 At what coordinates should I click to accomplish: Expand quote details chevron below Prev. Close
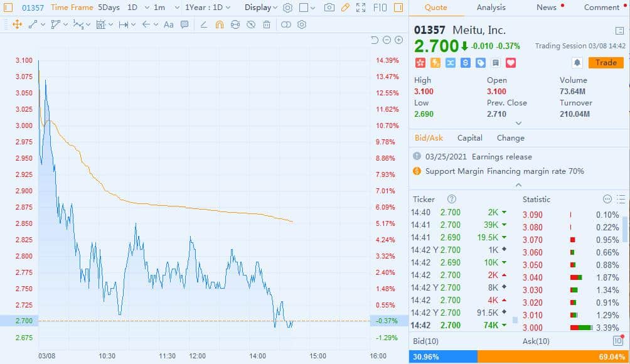coord(518,124)
